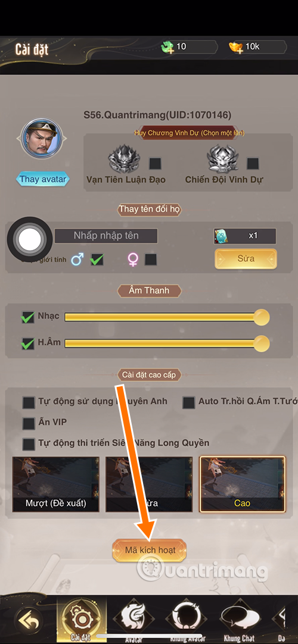Click the Thay avatar button
The image size is (298, 644).
42,180
